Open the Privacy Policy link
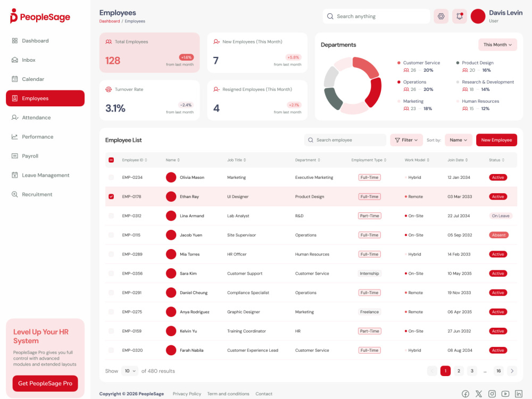This screenshot has width=532, height=399. click(187, 394)
